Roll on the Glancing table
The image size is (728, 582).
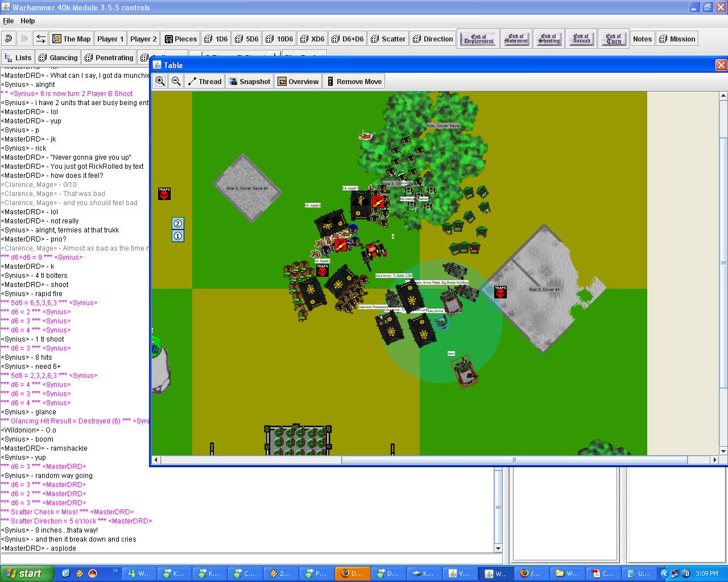pos(58,57)
